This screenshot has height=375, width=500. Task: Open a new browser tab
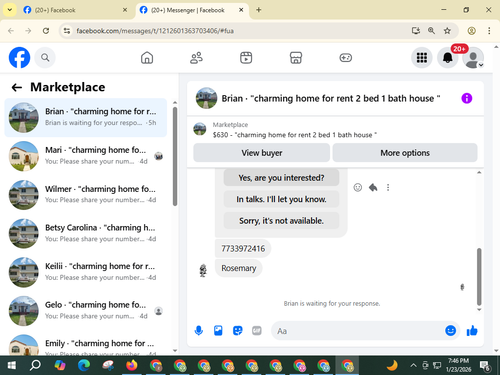(258, 10)
